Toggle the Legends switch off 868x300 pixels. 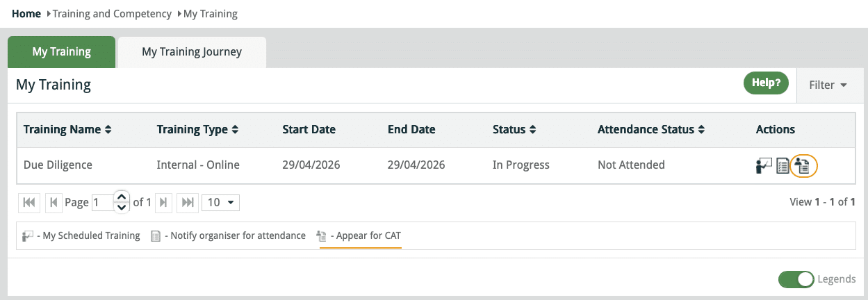pos(796,279)
